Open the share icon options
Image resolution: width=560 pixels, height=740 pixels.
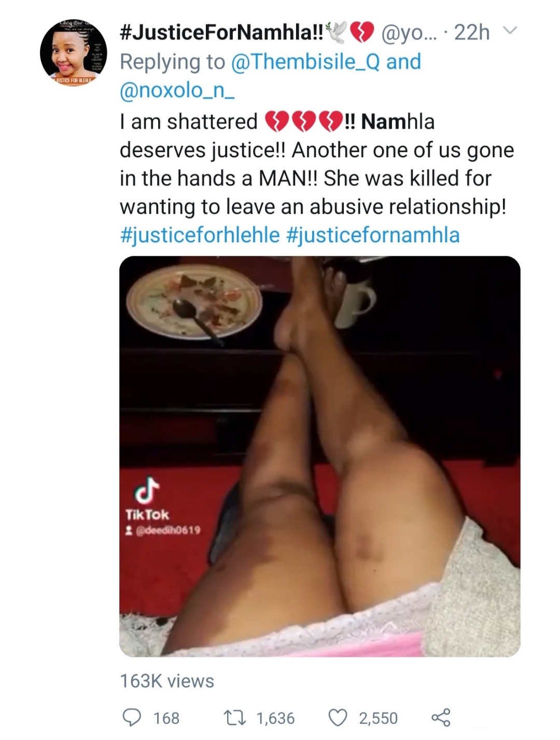click(x=441, y=717)
